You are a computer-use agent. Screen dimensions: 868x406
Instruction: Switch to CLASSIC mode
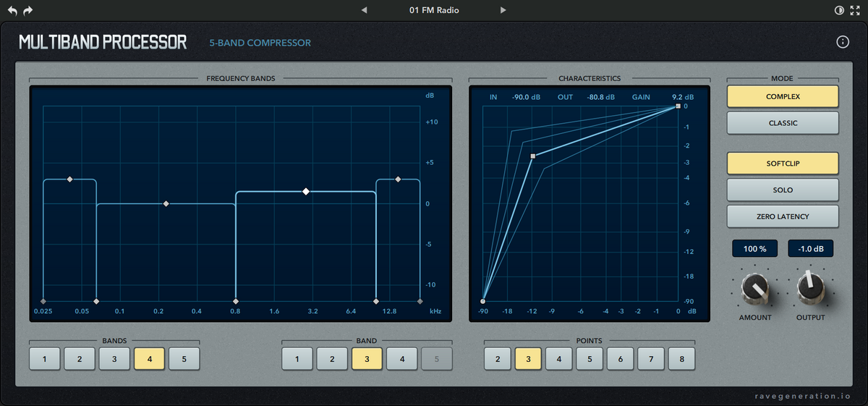point(783,123)
